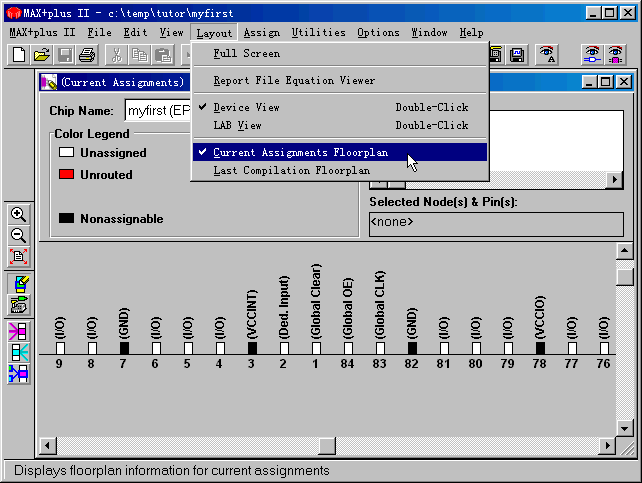Select the current assignments floorplan sidebar icon
Screen dimensions: 642x483
point(18,284)
